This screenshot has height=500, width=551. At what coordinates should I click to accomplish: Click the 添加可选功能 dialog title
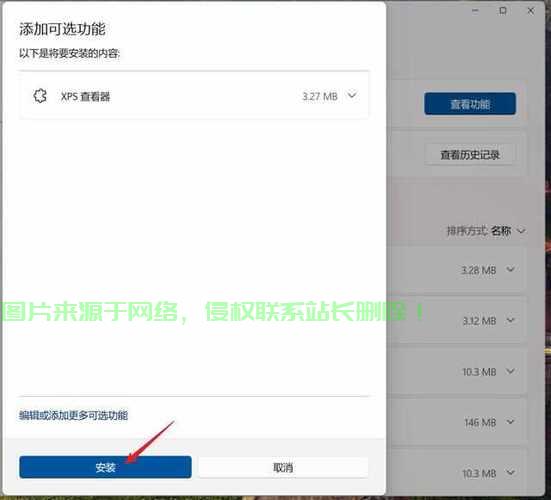coord(62,29)
